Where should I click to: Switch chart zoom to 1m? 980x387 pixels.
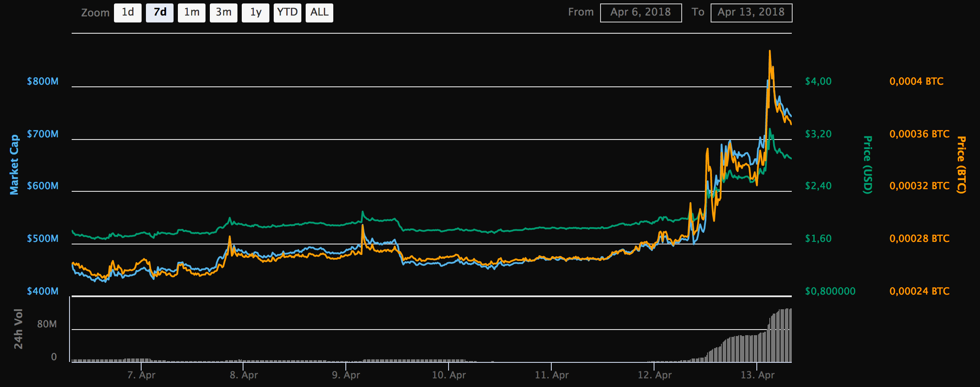(x=192, y=13)
